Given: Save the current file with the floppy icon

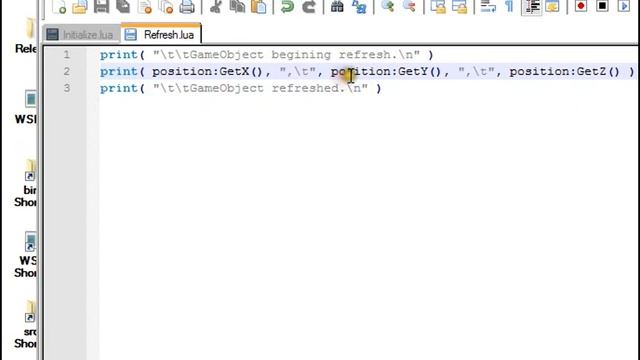Looking at the screenshot, I should tap(101, 7).
